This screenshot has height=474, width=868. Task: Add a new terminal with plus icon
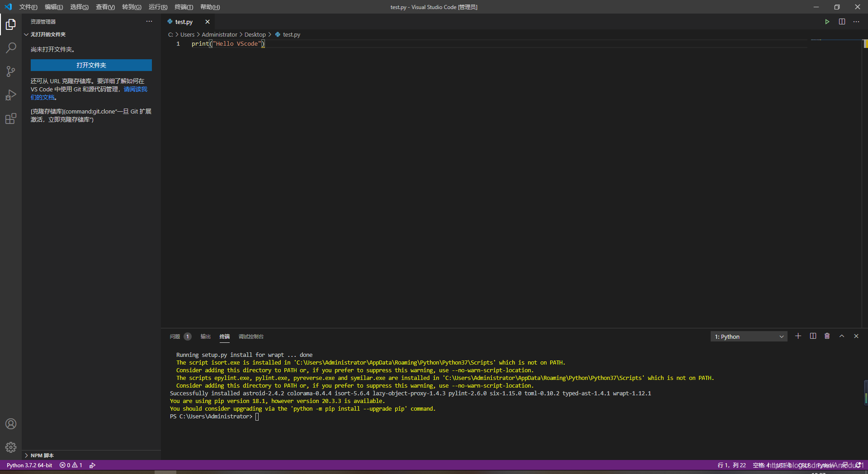pos(798,336)
